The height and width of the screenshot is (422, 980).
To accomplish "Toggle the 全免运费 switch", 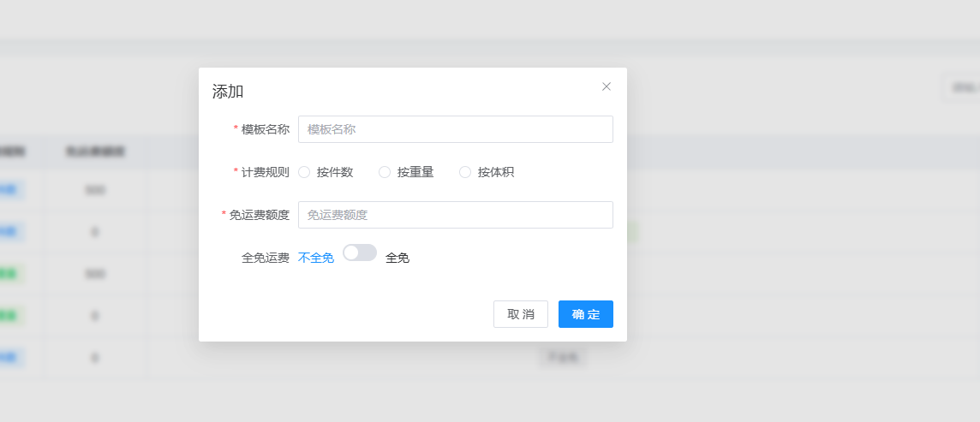I will [360, 253].
